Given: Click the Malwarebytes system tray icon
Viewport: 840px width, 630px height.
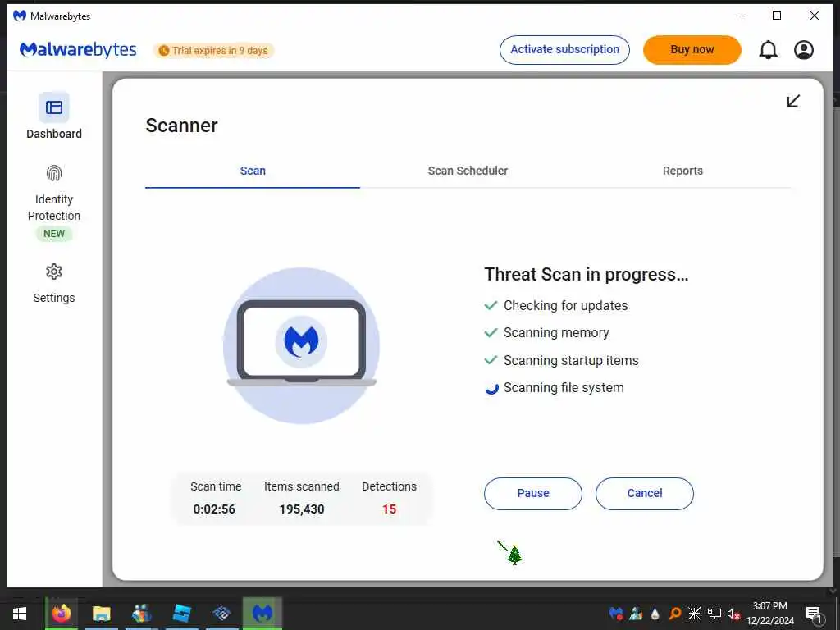Looking at the screenshot, I should tap(616, 614).
